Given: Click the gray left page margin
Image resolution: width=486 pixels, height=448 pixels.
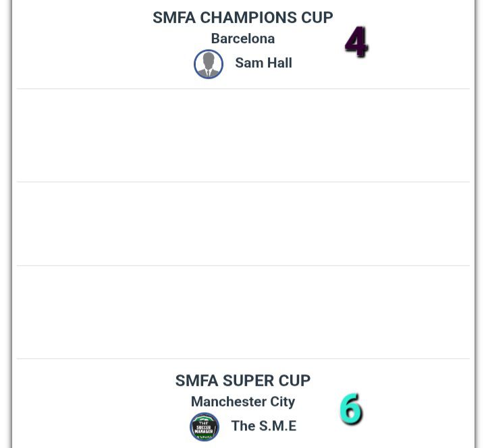Looking at the screenshot, I should tap(5, 224).
